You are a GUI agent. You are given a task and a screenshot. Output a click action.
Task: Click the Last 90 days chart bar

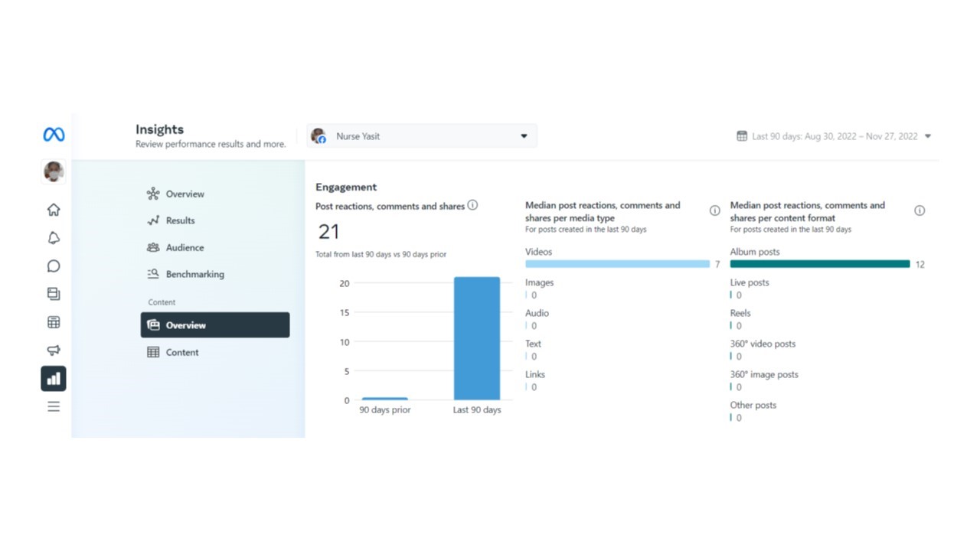pyautogui.click(x=476, y=338)
